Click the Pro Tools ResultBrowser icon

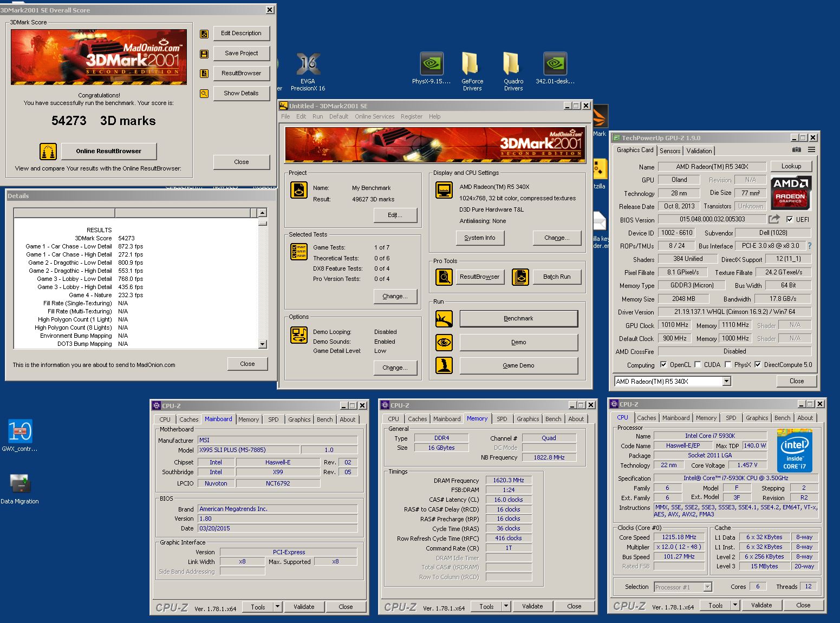click(x=444, y=277)
